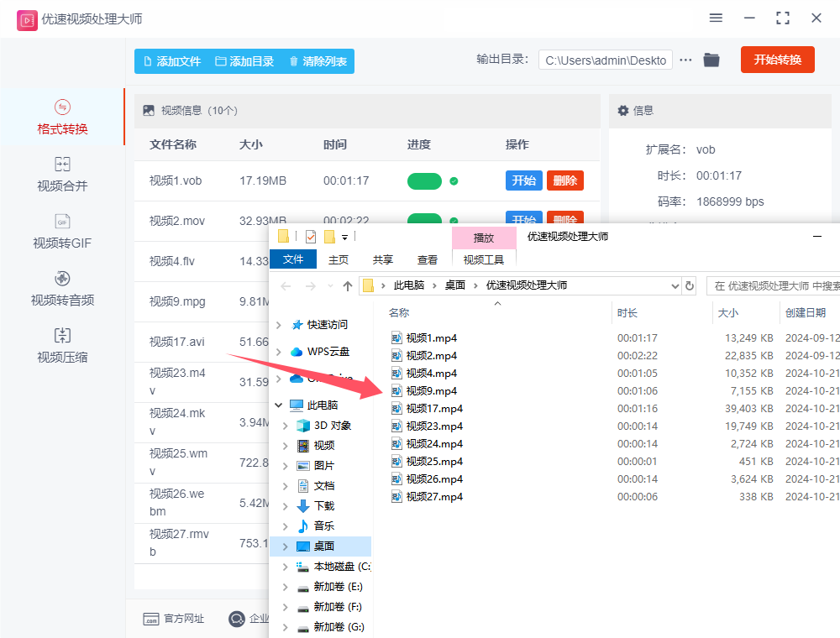Click the 开始转换 button
The image size is (840, 638).
(x=778, y=60)
